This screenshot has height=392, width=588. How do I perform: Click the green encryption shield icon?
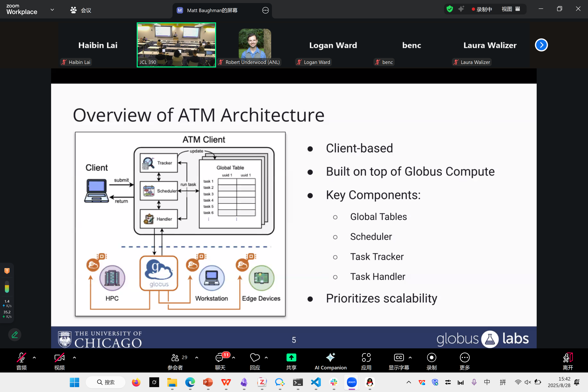point(450,9)
